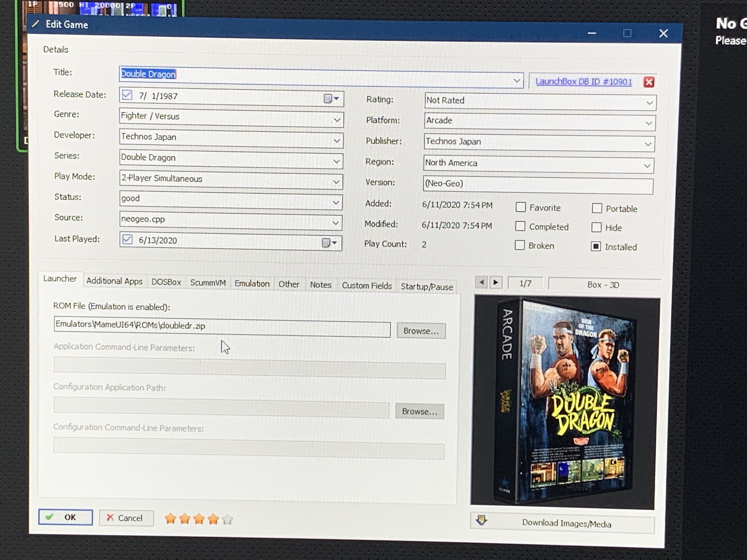The image size is (747, 560).
Task: Set rating to three stars
Action: [x=199, y=519]
